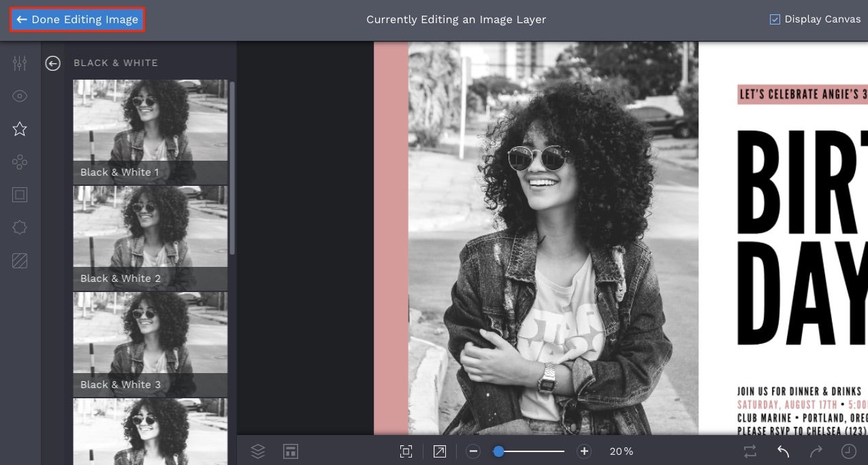Select the striped textures icon
Image resolution: width=868 pixels, height=465 pixels.
[x=20, y=261]
